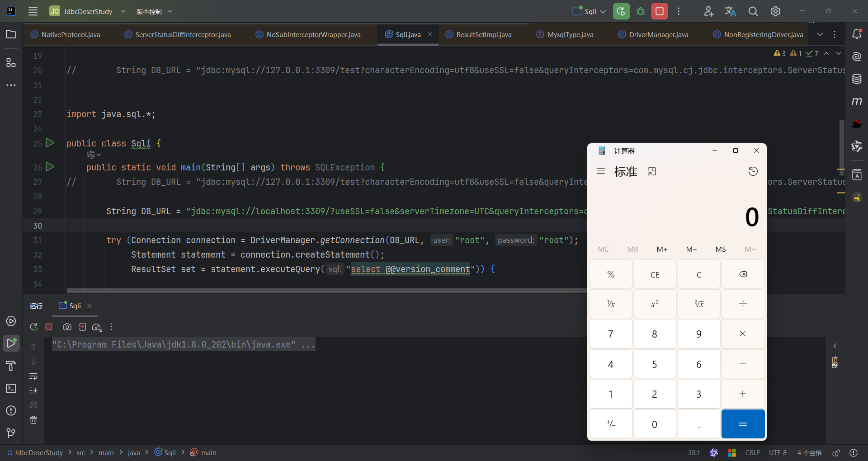Click the Sqli breadcrumb in navigation bar

click(165, 452)
